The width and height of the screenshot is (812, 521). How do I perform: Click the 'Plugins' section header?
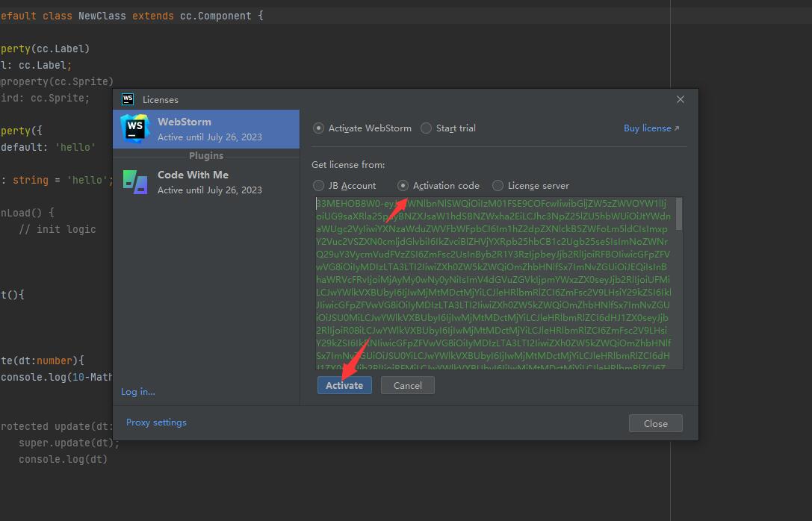click(x=206, y=156)
